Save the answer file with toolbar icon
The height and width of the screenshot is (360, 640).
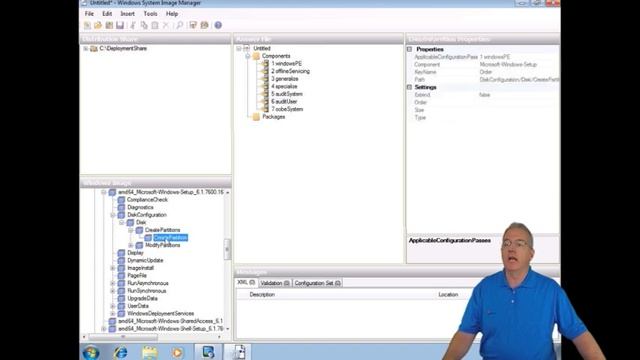[120, 25]
